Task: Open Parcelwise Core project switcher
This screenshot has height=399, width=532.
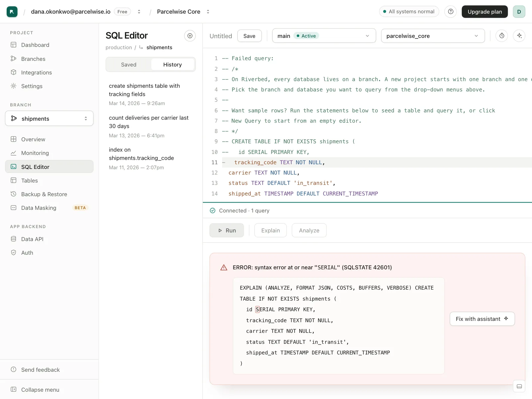Action: pos(208,12)
